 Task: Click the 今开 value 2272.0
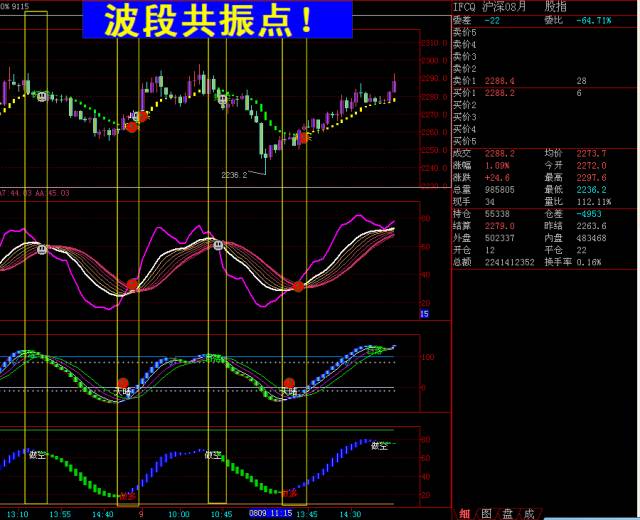click(591, 166)
